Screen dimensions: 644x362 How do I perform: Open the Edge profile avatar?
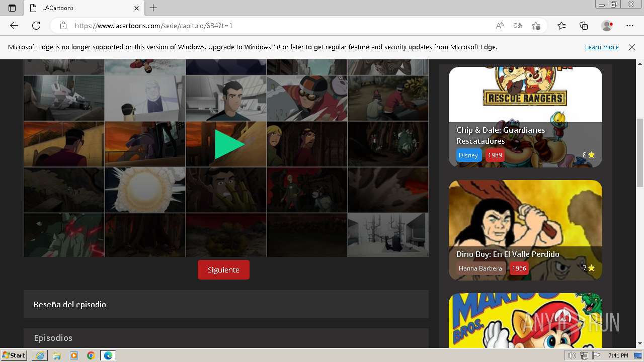point(607,26)
